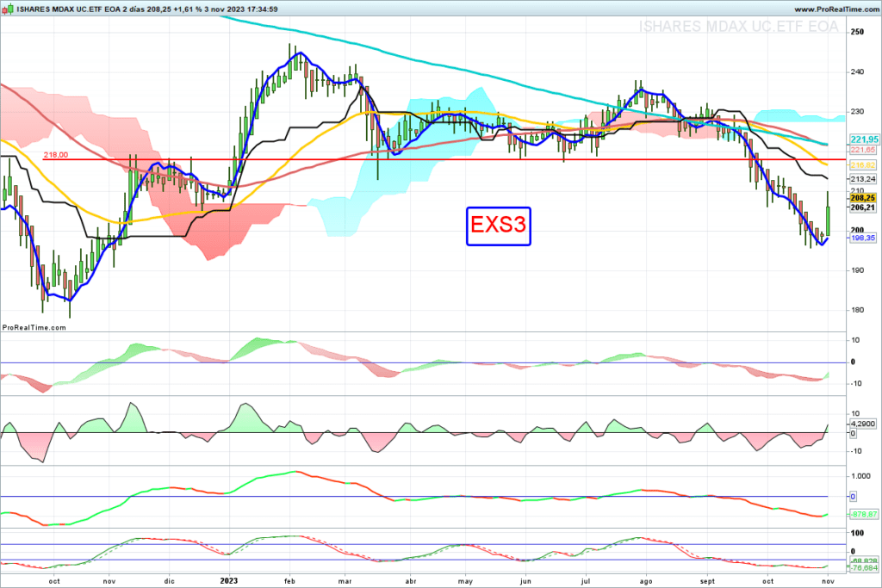Click the green -878,87 indicator value
882x588 pixels.
(x=863, y=514)
